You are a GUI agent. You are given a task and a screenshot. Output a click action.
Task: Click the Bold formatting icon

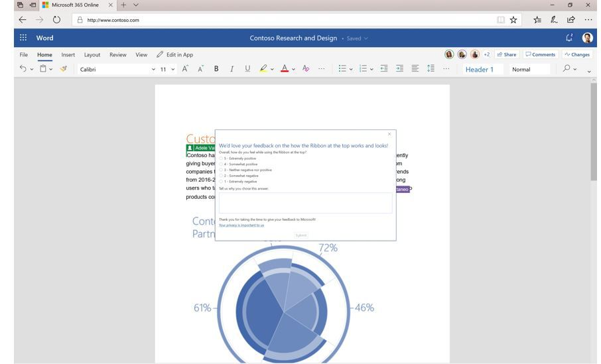point(216,69)
